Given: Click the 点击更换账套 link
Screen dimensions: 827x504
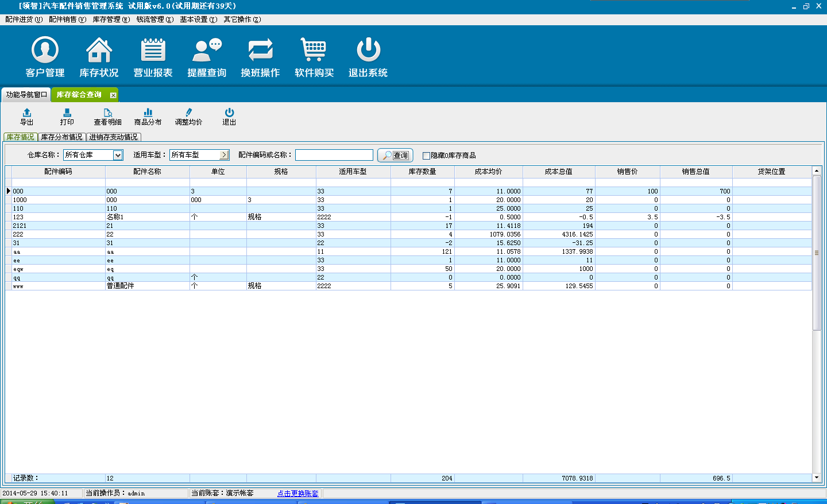Looking at the screenshot, I should (297, 494).
